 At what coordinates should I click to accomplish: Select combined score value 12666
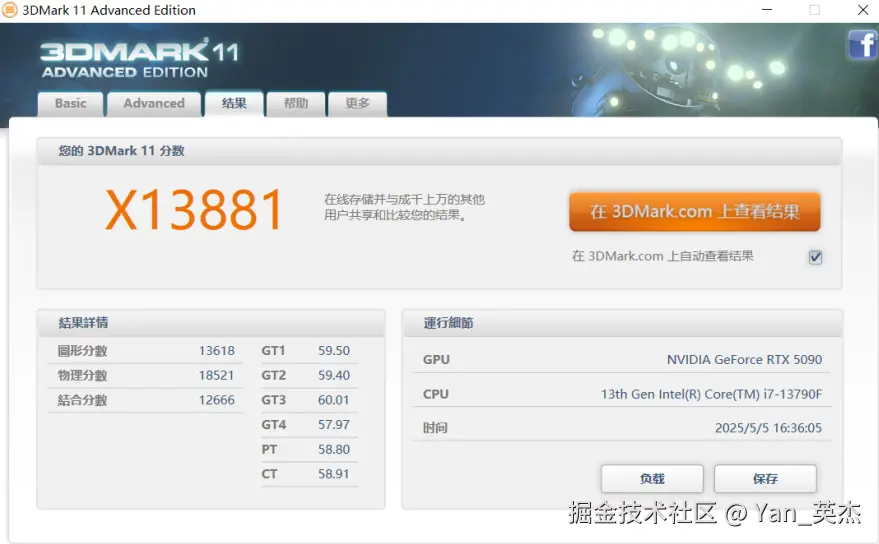tap(216, 400)
